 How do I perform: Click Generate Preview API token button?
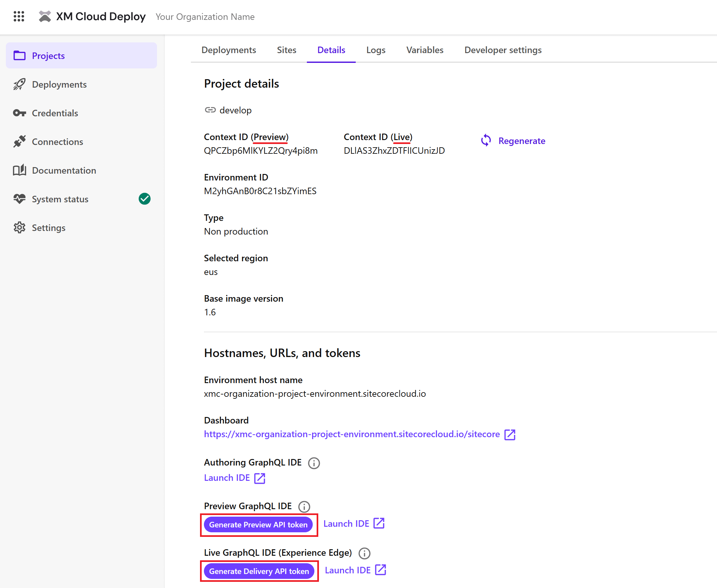click(x=258, y=524)
